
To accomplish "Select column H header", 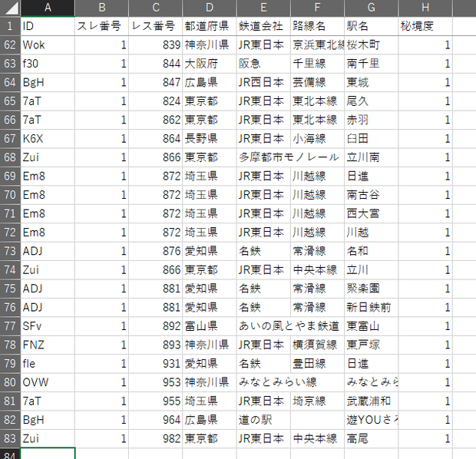I will (x=425, y=8).
